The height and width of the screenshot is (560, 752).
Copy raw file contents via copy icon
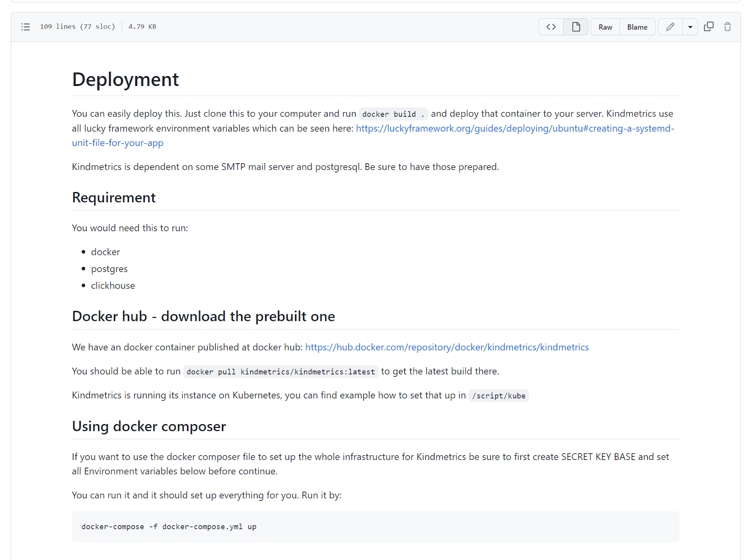point(708,27)
